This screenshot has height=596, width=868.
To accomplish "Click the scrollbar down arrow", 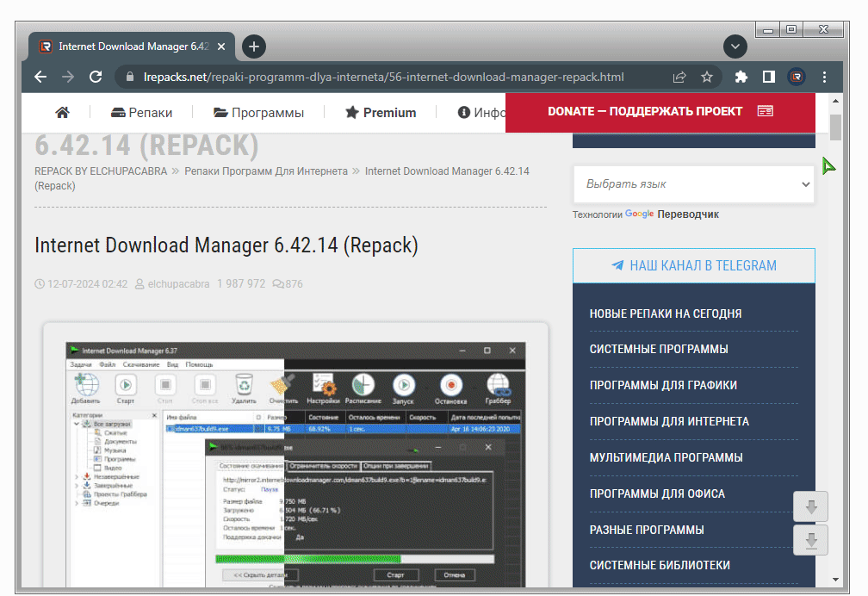I will click(835, 580).
